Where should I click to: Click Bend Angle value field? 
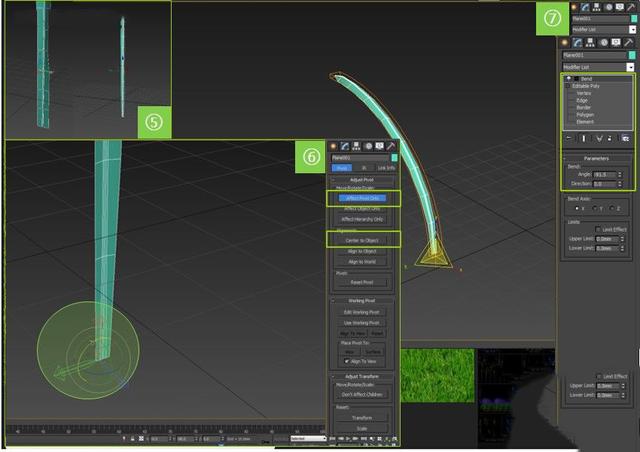click(x=604, y=174)
